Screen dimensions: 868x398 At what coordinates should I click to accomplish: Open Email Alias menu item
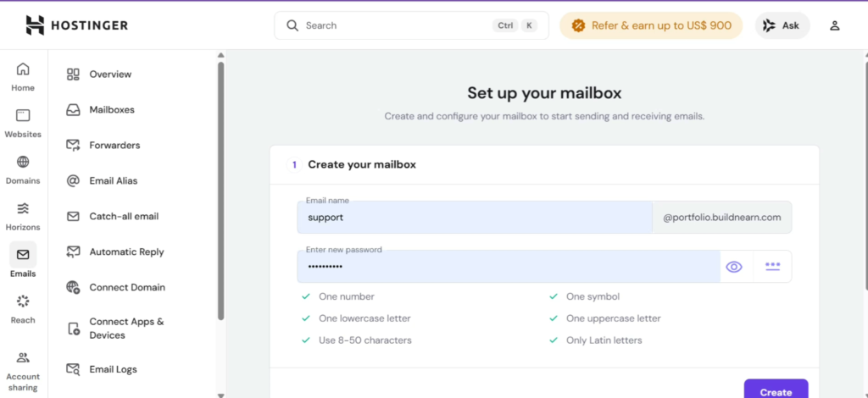click(113, 181)
